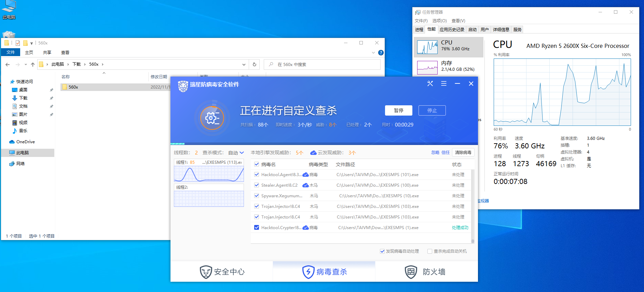Click the 忽略 link
The width and height of the screenshot is (644, 292).
435,152
